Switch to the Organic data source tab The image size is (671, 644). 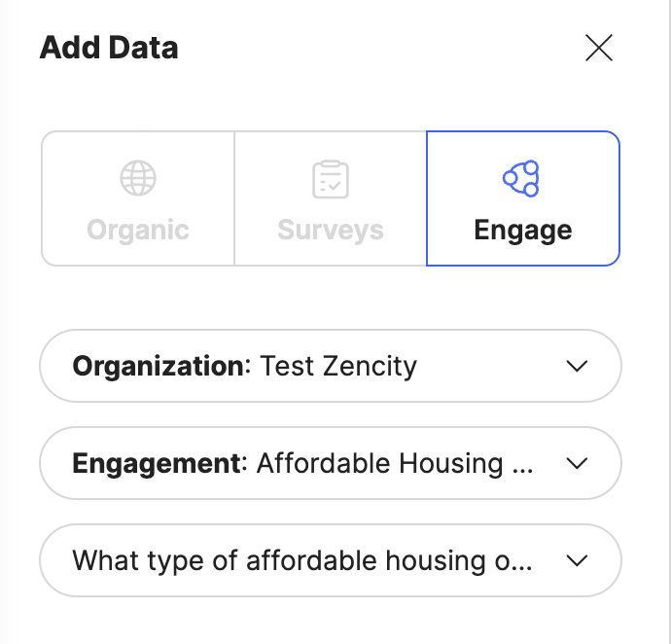(138, 198)
